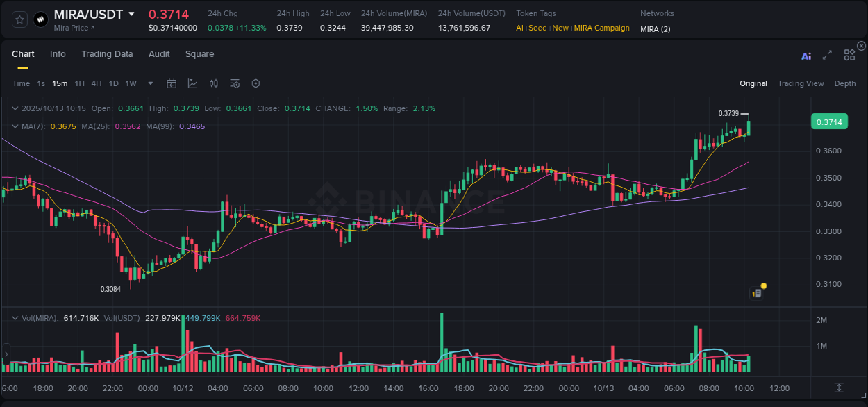Click the candlestick comparison icon
This screenshot has width=868, height=407.
213,83
